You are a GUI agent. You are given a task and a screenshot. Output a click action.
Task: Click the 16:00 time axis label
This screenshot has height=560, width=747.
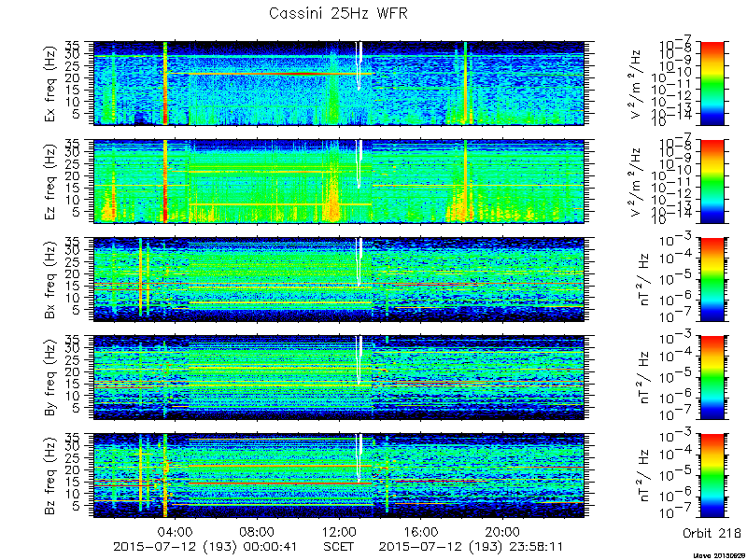point(421,531)
